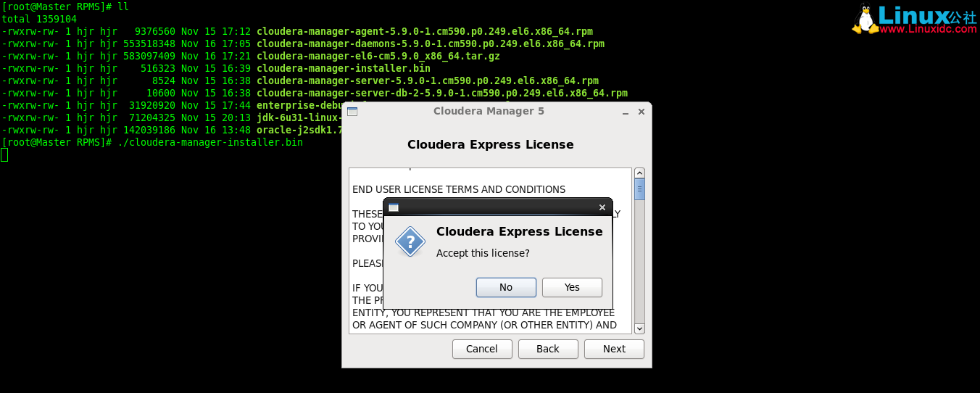Click cloudera-manager-agent rpm file name in terminal
Image resolution: width=980 pixels, height=393 pixels.
(425, 32)
